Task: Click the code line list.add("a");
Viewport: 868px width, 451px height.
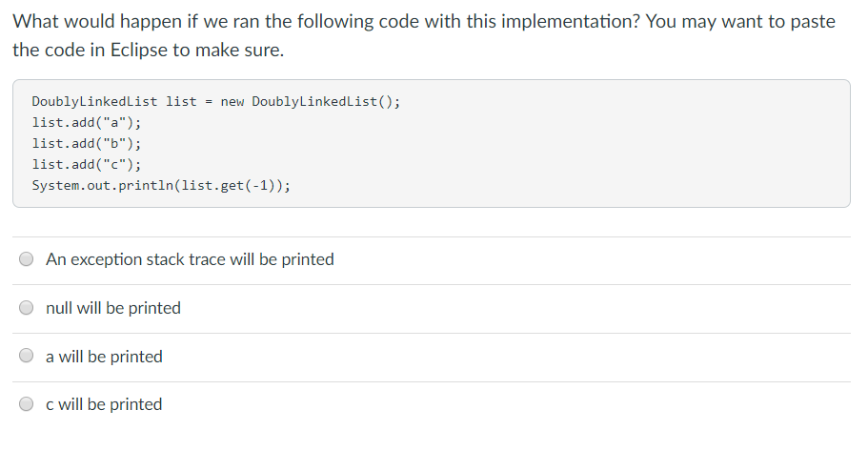Action: (87, 122)
